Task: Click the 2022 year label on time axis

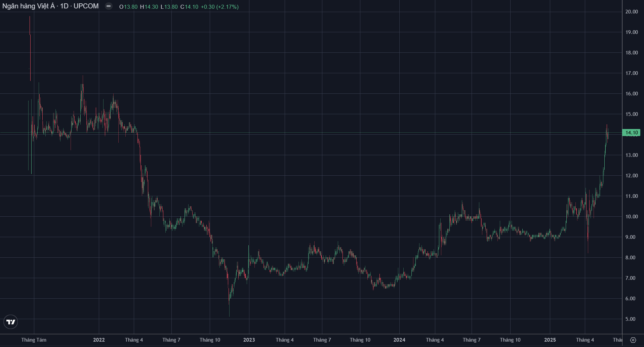Action: 99,340
